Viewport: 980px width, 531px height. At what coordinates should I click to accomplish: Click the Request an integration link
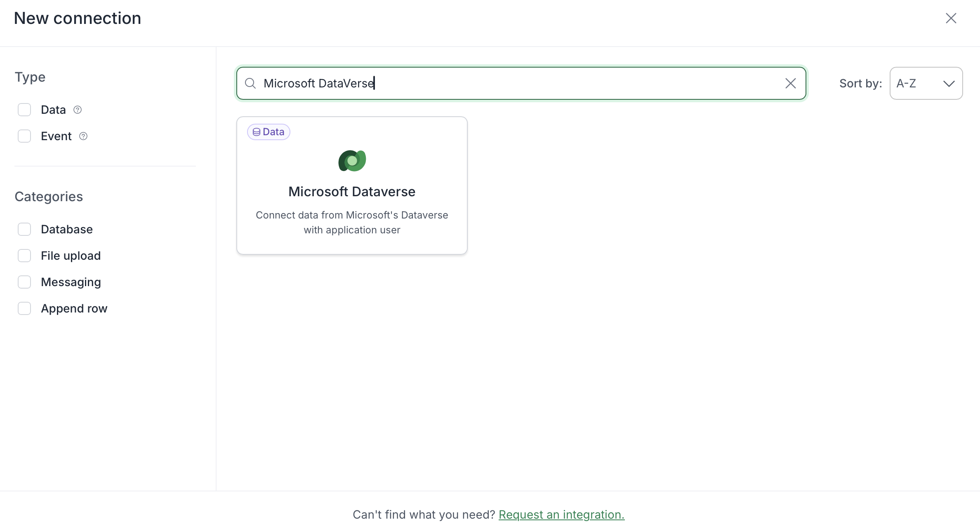[x=561, y=515]
